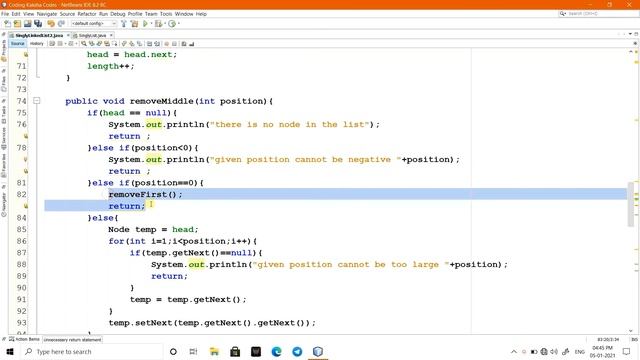640x360 pixels.
Task: Click the Clean and Build Project icon
Action: 134,24
